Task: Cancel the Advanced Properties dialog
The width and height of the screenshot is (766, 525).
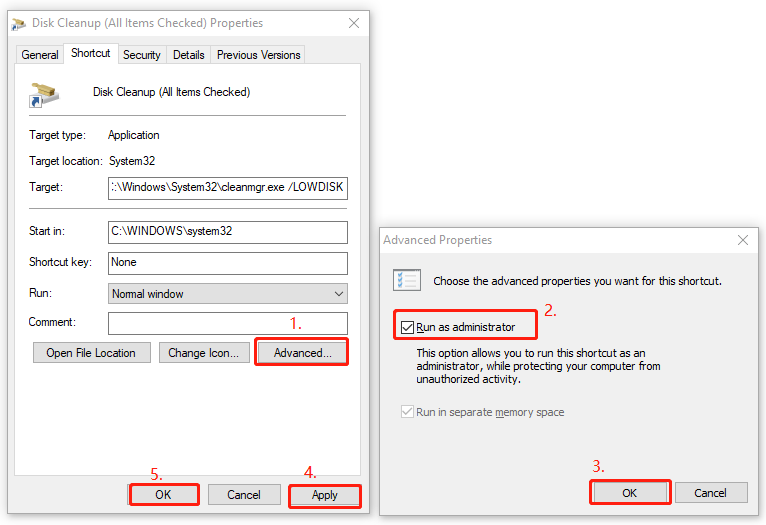Action: click(711, 493)
